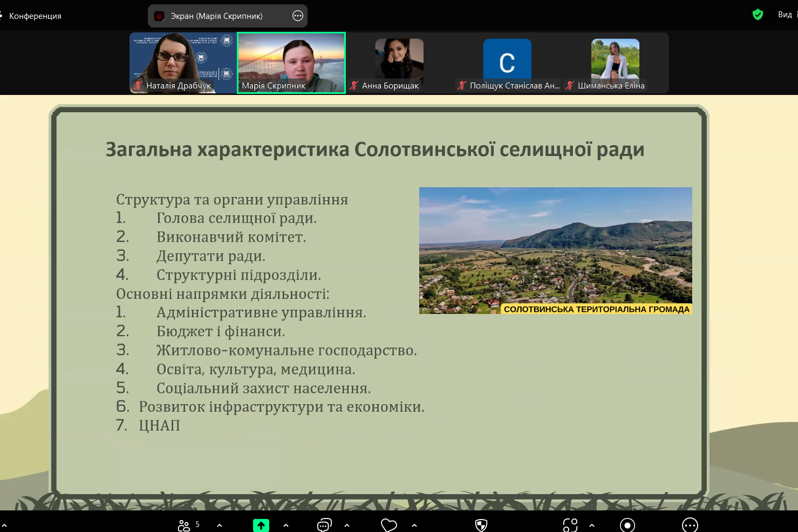
Task: Expand the arrow next to participants icon
Action: click(x=220, y=525)
